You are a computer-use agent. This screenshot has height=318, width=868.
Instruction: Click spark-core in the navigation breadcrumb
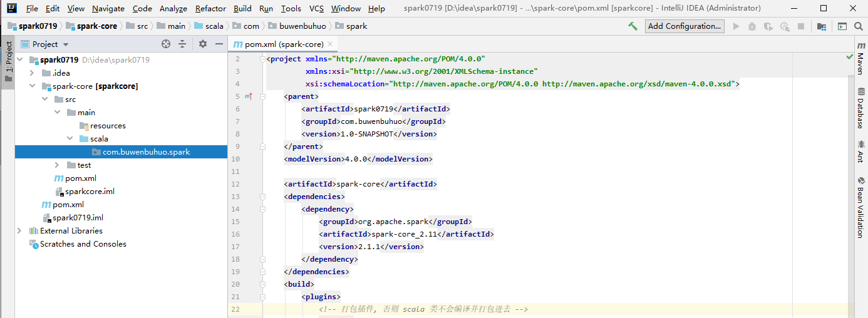point(91,26)
